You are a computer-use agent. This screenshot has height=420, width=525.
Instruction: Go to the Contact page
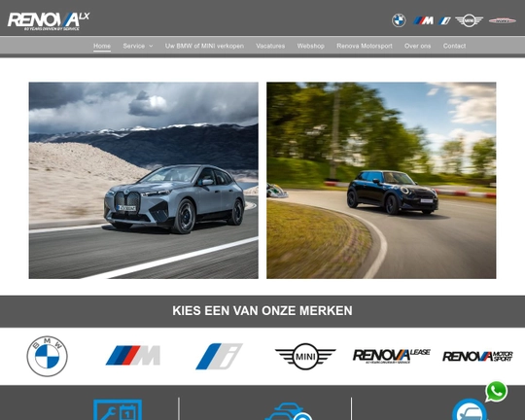(454, 46)
